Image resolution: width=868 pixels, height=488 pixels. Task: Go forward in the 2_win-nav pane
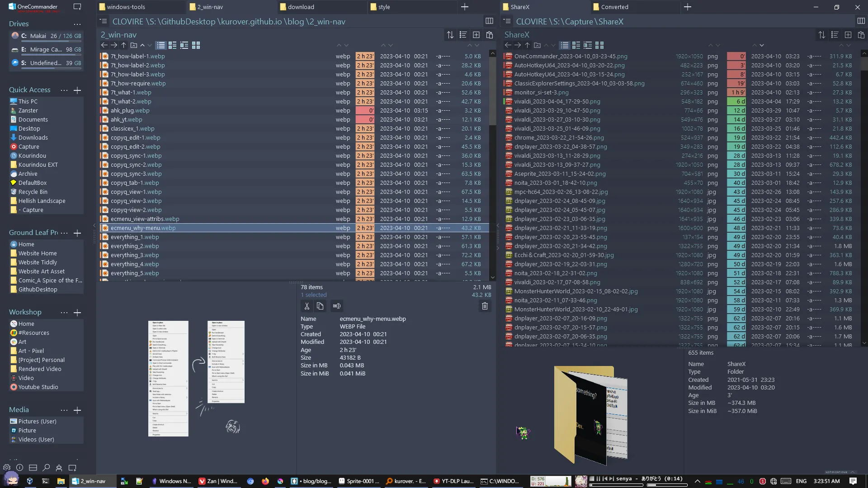coord(114,45)
